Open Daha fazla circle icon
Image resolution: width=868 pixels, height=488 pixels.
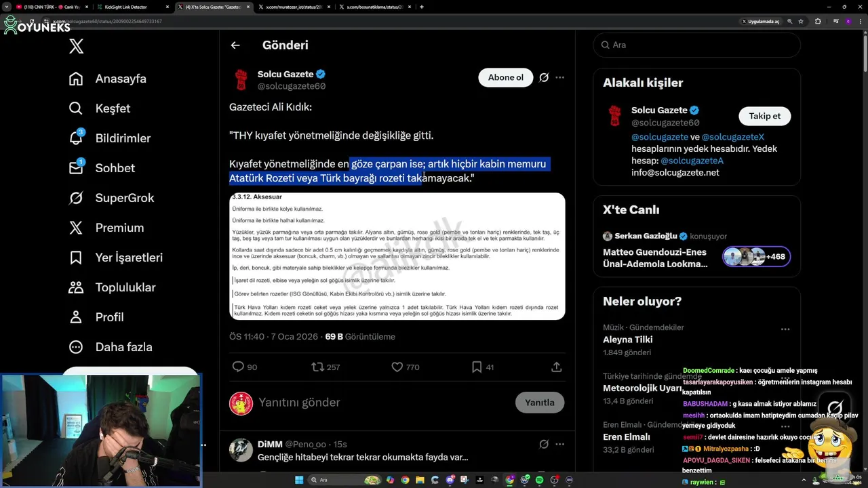(x=76, y=347)
